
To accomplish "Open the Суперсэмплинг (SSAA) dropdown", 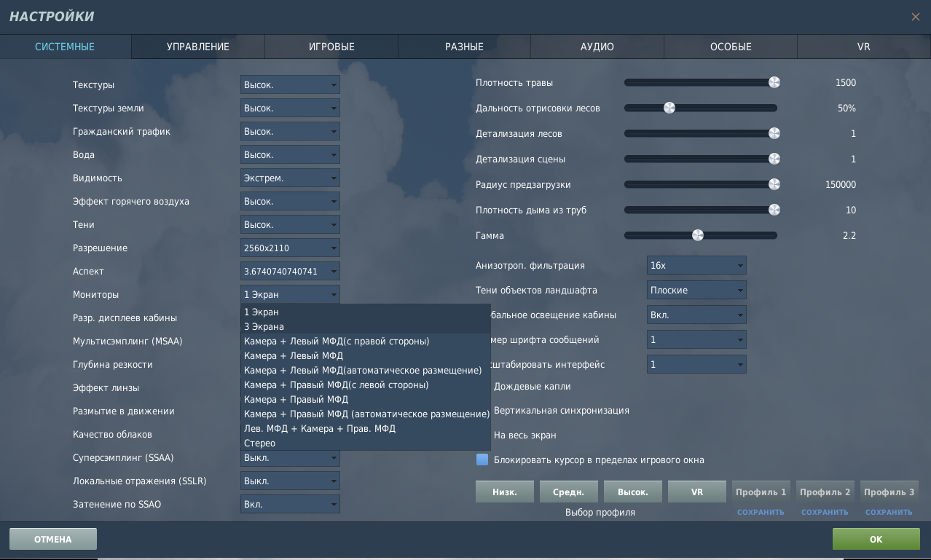I will tap(290, 458).
